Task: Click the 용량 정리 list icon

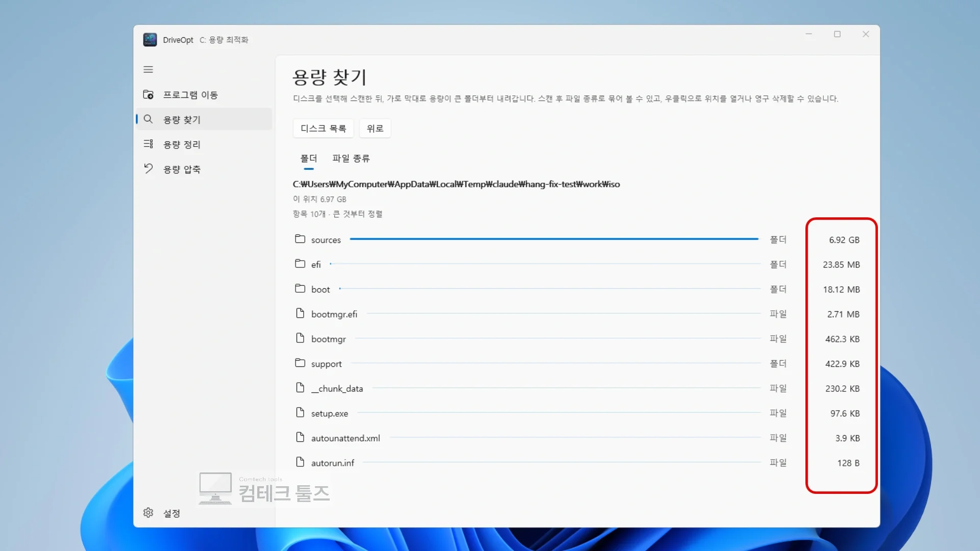Action: [148, 144]
